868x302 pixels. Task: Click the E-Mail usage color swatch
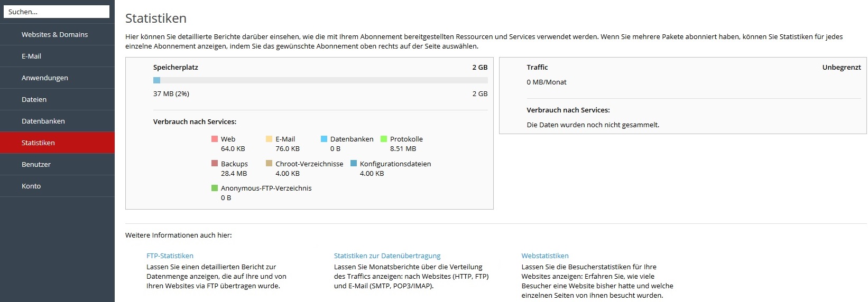tap(269, 139)
